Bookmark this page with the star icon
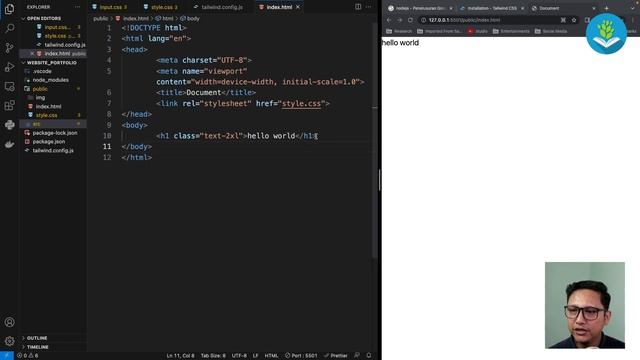The height and width of the screenshot is (360, 640). pyautogui.click(x=574, y=20)
